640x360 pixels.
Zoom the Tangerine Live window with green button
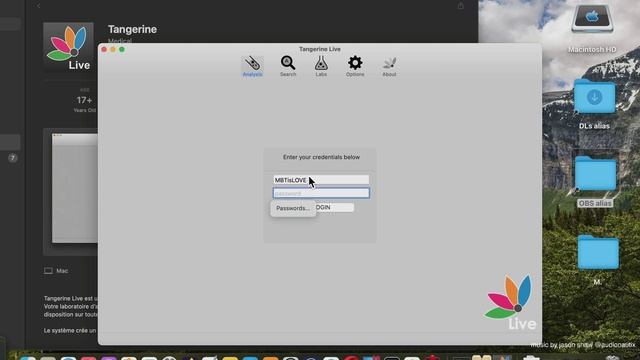point(122,49)
